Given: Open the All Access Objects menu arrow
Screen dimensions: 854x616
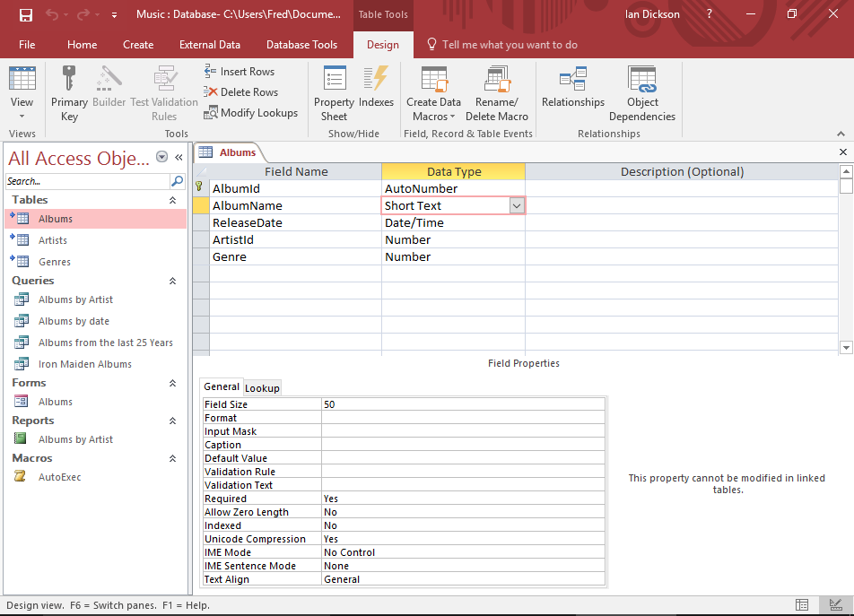Looking at the screenshot, I should pos(161,157).
